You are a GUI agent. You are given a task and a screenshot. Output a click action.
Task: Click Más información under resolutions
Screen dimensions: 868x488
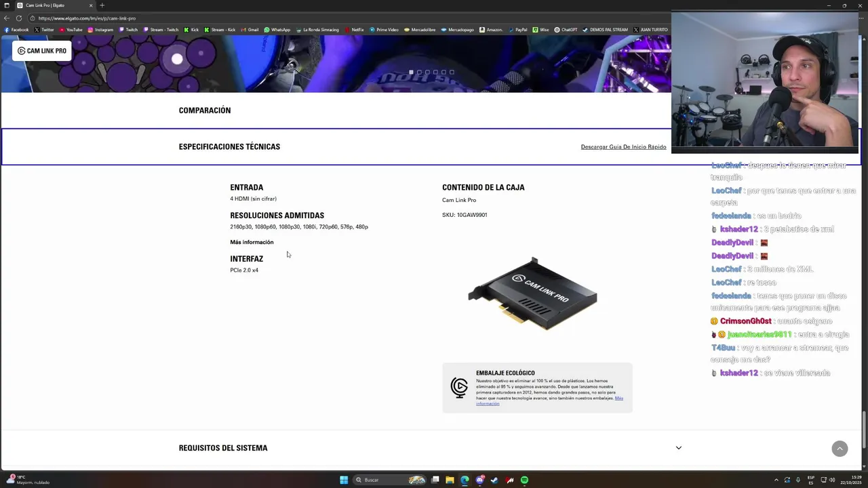point(252,242)
